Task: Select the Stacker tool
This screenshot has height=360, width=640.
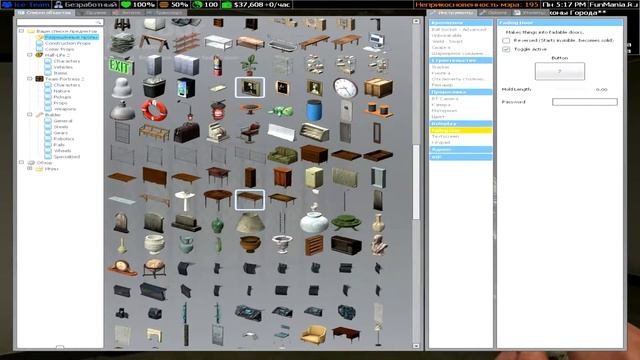Action: coord(440,67)
